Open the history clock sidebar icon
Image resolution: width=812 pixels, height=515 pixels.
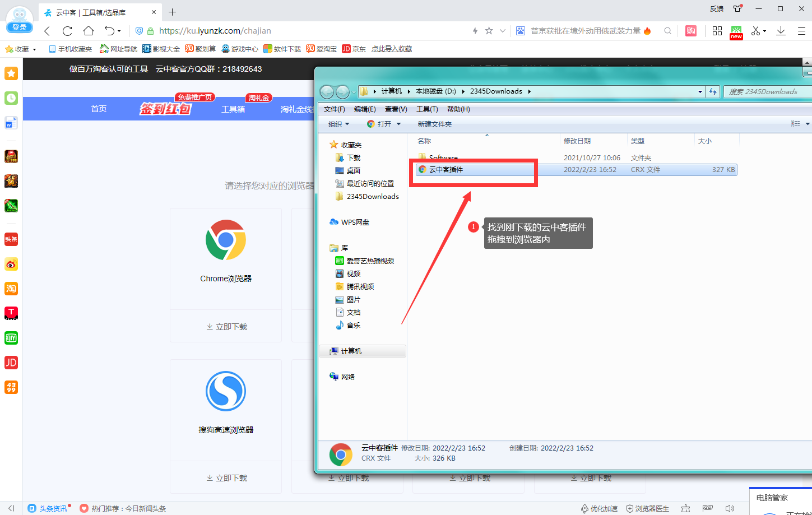[11, 98]
